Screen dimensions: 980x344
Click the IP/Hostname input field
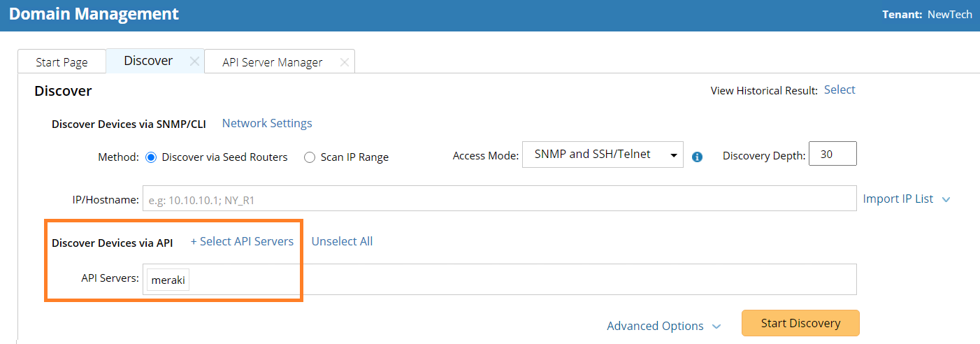499,199
